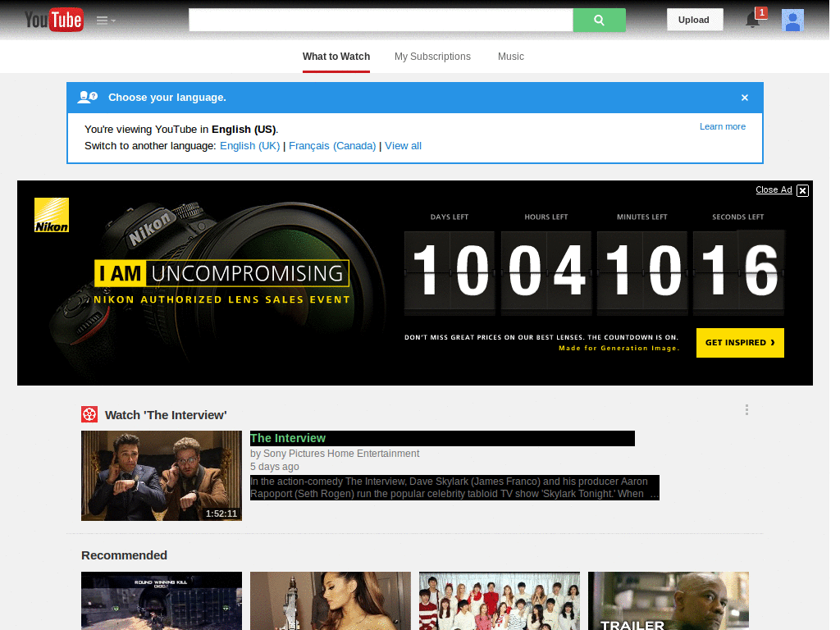
Task: Open the Round Winning Kill game thumbnail
Action: (x=162, y=600)
